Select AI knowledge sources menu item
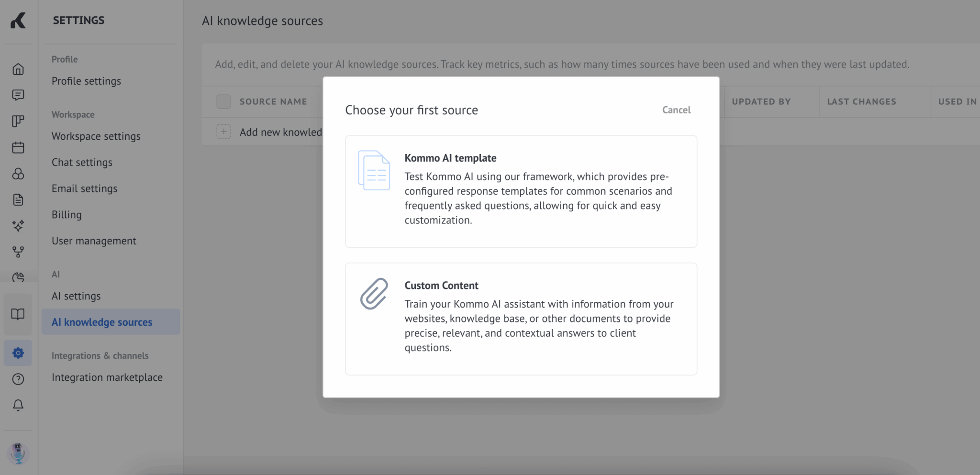Viewport: 980px width, 475px height. (x=111, y=322)
